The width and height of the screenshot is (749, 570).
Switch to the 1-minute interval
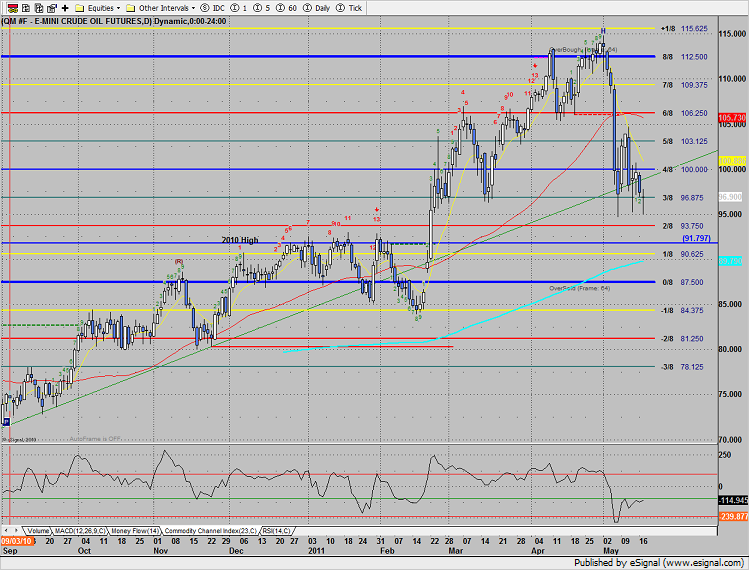click(x=238, y=8)
